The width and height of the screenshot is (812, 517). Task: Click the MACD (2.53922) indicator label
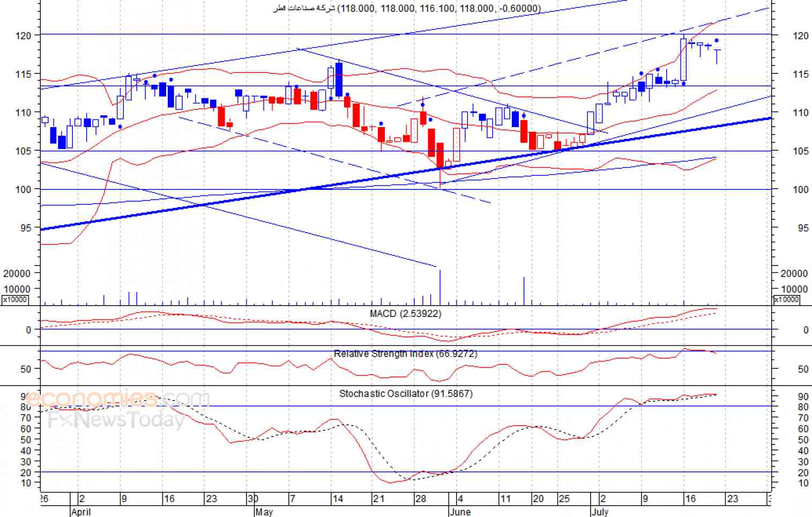[x=406, y=313]
